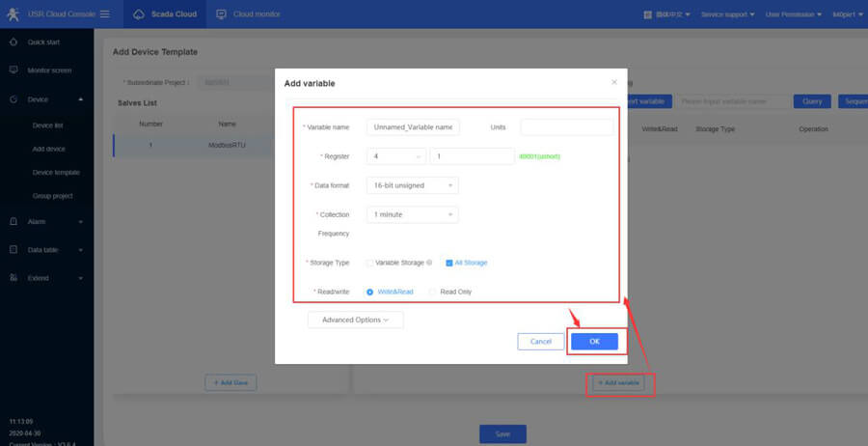Expand Advanced Options
Viewport: 868px width, 446px height.
coord(355,320)
